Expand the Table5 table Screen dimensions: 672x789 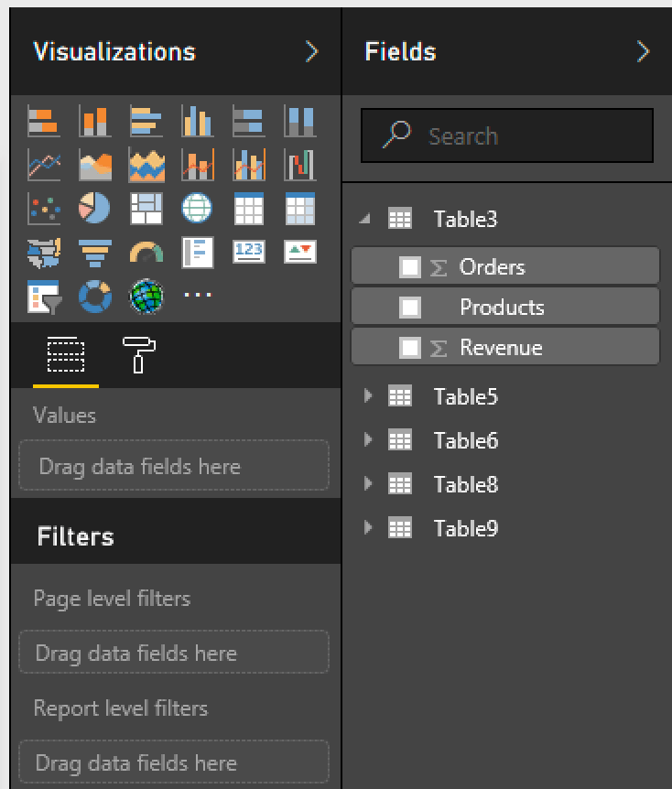(368, 396)
